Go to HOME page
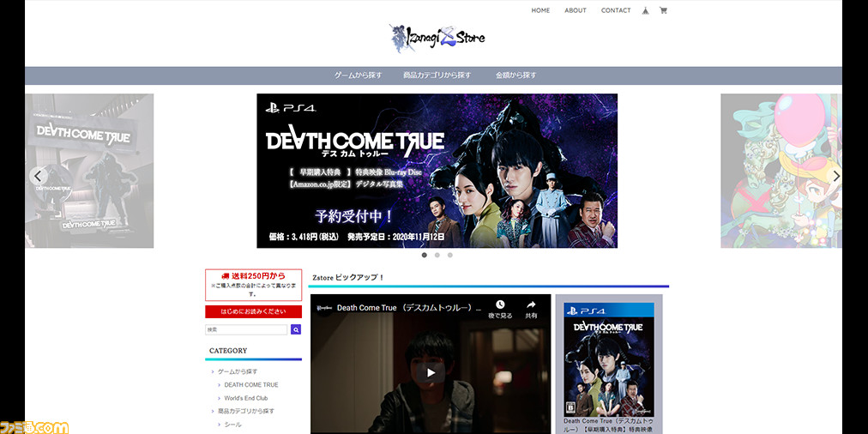This screenshot has height=434, width=868. [540, 10]
